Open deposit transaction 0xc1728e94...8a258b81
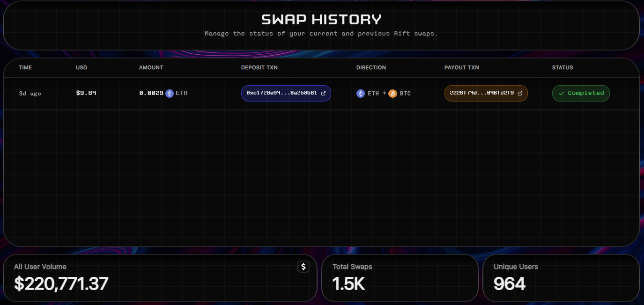The height and width of the screenshot is (305, 644). point(286,93)
